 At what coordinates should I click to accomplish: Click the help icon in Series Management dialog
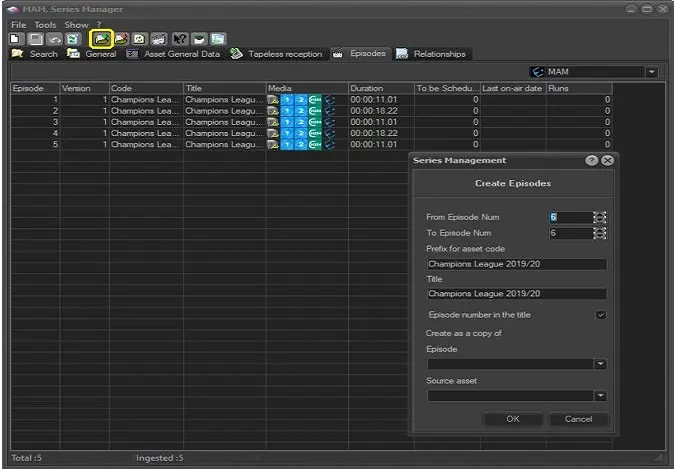pos(591,160)
